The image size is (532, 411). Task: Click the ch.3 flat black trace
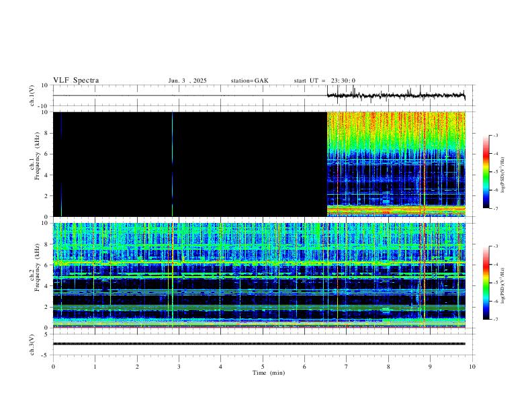(x=259, y=344)
